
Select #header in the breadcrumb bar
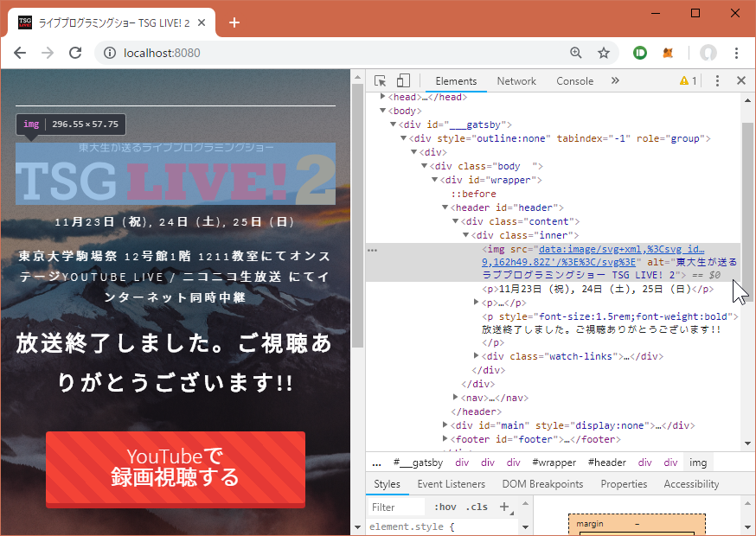point(606,463)
